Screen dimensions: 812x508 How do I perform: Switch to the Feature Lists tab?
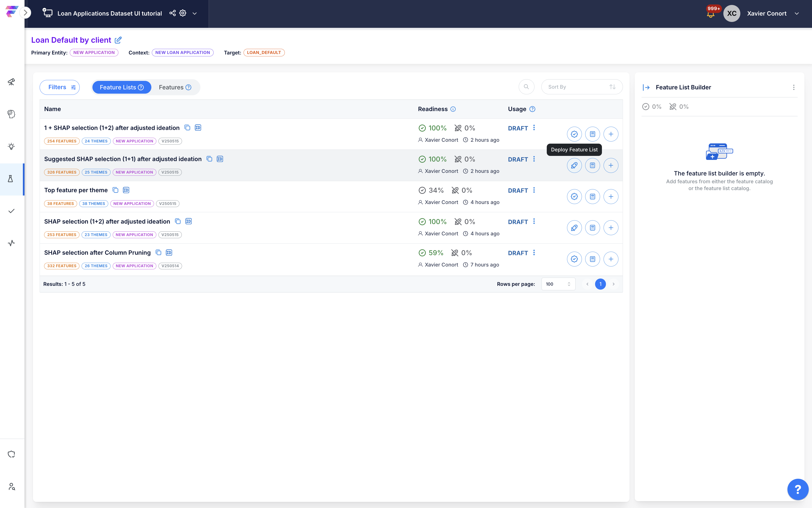(x=122, y=87)
